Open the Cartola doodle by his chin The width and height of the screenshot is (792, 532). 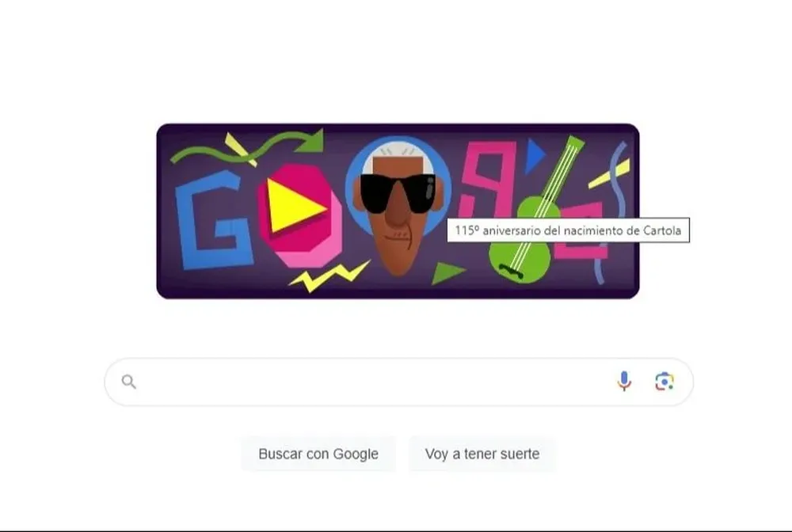(398, 257)
